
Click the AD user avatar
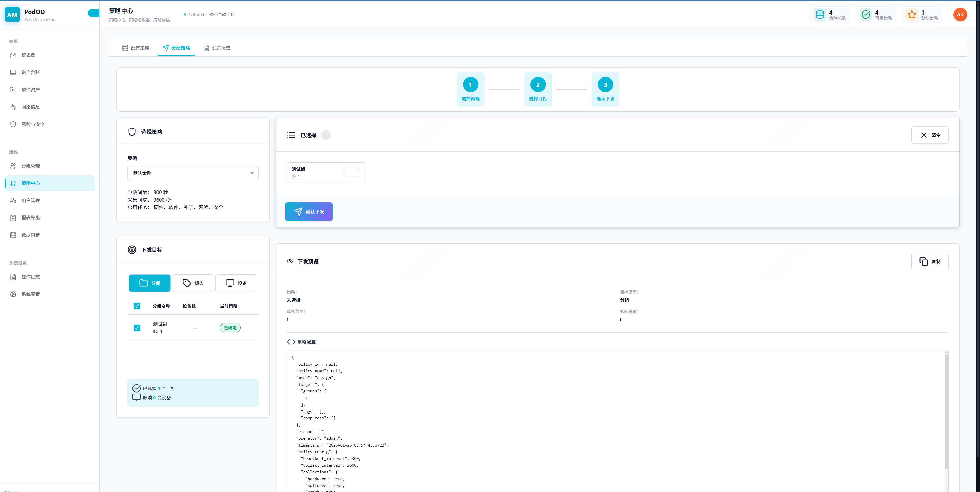tap(960, 15)
